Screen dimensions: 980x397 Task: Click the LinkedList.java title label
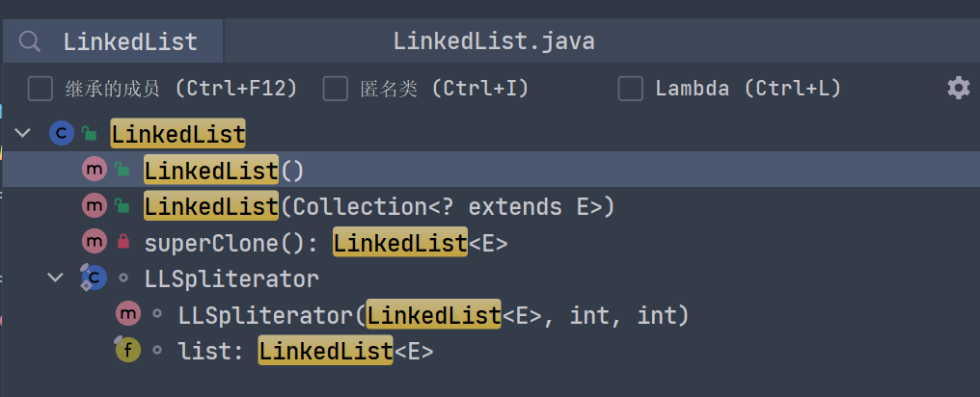[x=494, y=41]
